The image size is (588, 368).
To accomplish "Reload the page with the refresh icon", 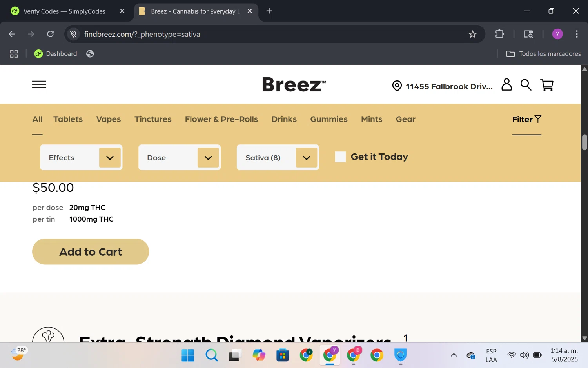I will (50, 34).
